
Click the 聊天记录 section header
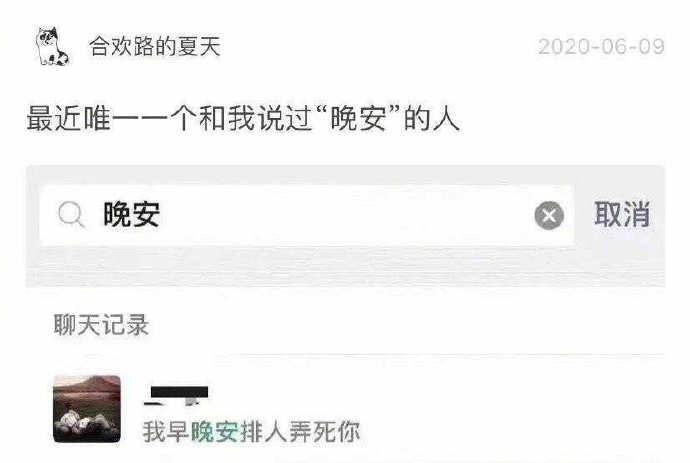[101, 325]
